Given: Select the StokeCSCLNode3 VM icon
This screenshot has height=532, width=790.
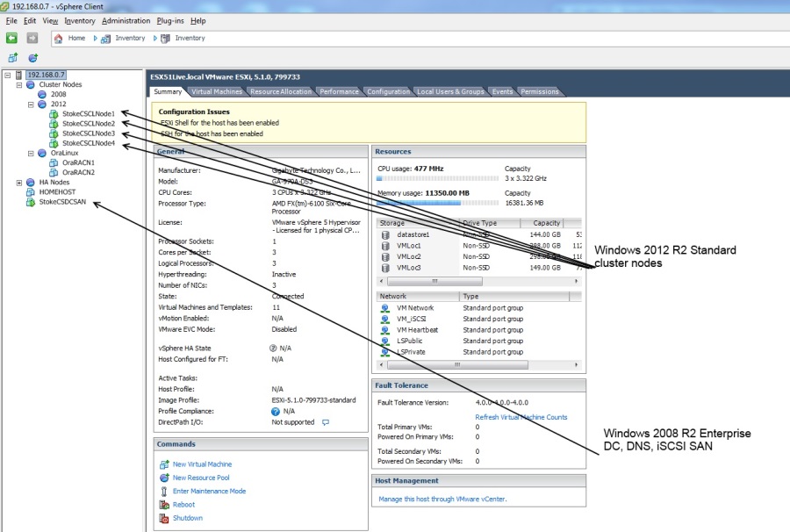Looking at the screenshot, I should [x=54, y=133].
